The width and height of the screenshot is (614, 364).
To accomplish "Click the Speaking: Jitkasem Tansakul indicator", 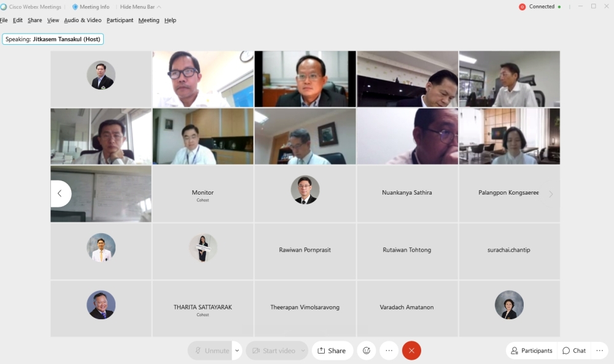I will tap(53, 39).
